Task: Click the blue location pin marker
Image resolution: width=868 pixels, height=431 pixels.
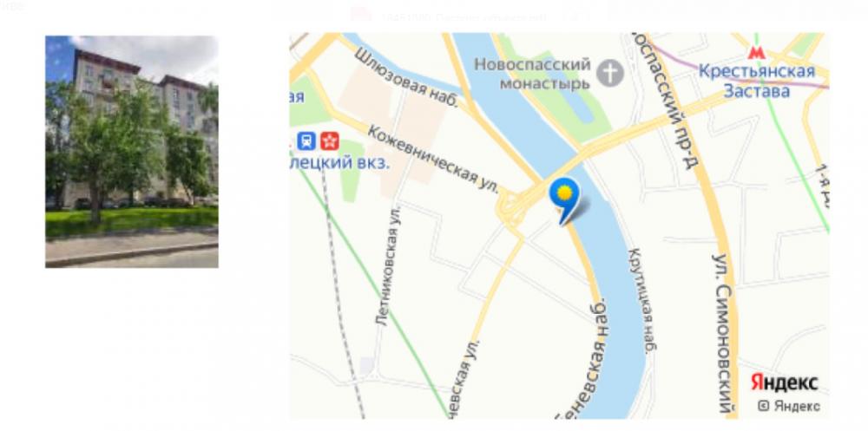Action: (565, 200)
